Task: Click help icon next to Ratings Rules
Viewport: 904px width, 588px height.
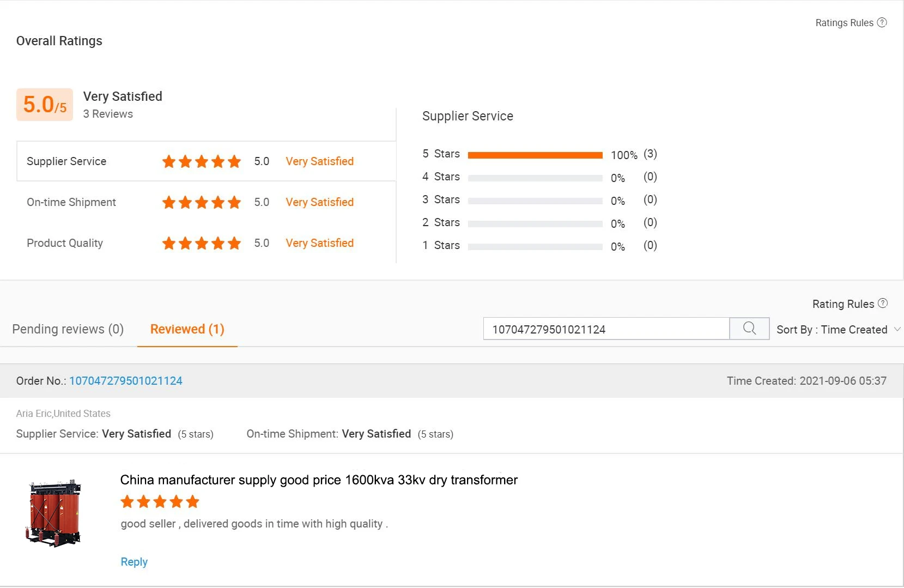Action: (882, 22)
